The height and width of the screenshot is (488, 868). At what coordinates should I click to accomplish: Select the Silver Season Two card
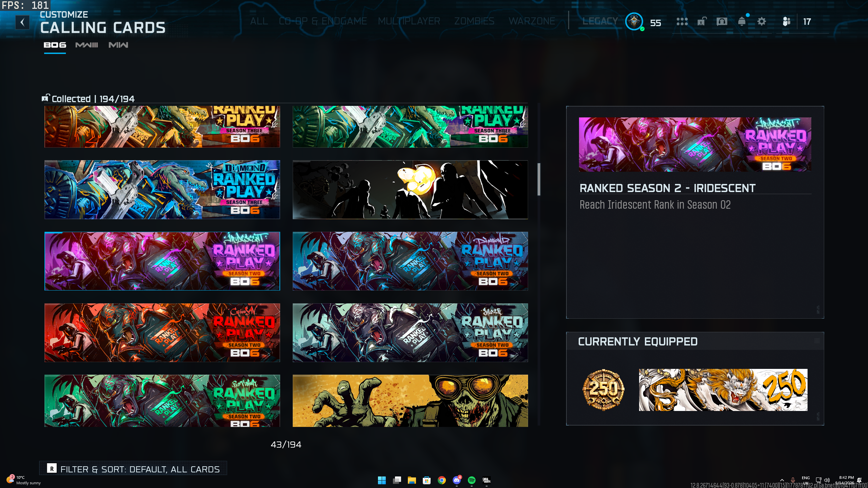(410, 333)
